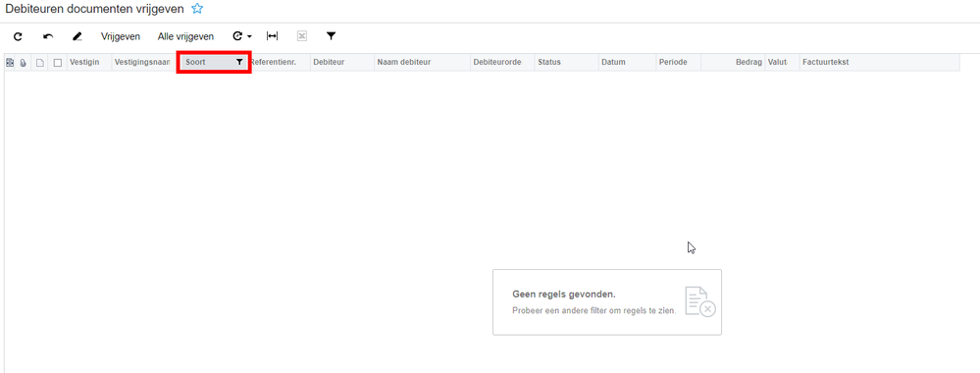The width and height of the screenshot is (980, 373).
Task: Sort by the Bedrag column header
Action: tap(733, 63)
